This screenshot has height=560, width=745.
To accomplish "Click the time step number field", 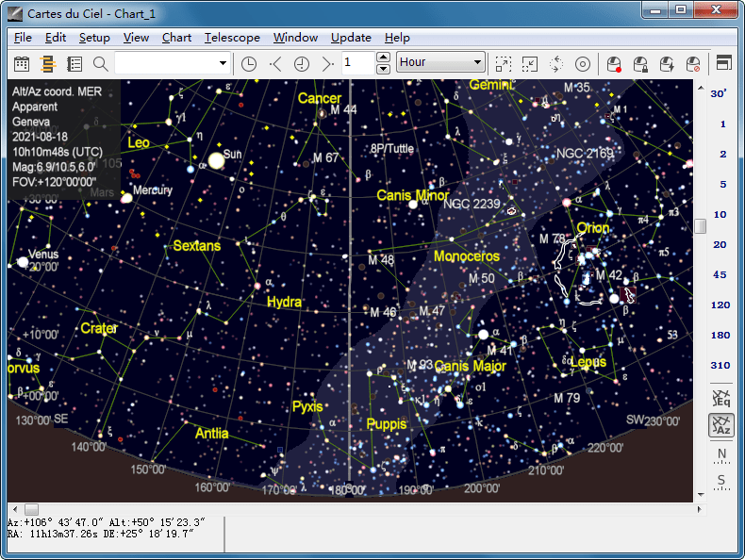I will click(357, 63).
